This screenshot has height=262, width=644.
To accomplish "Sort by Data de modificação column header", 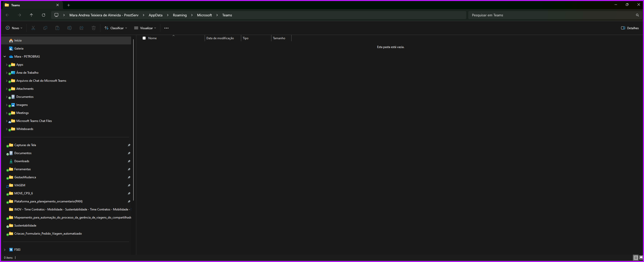I will pyautogui.click(x=223, y=38).
